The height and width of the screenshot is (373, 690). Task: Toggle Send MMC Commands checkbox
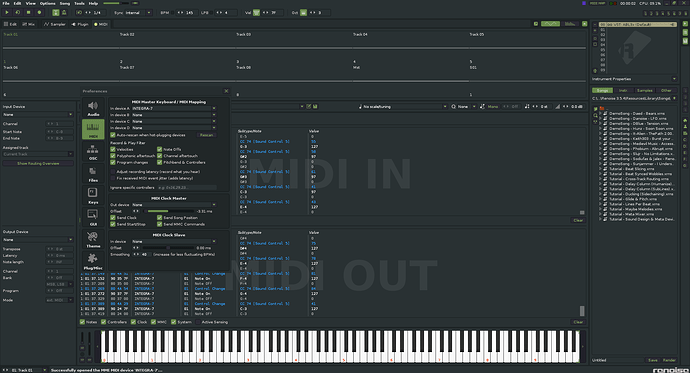159,224
